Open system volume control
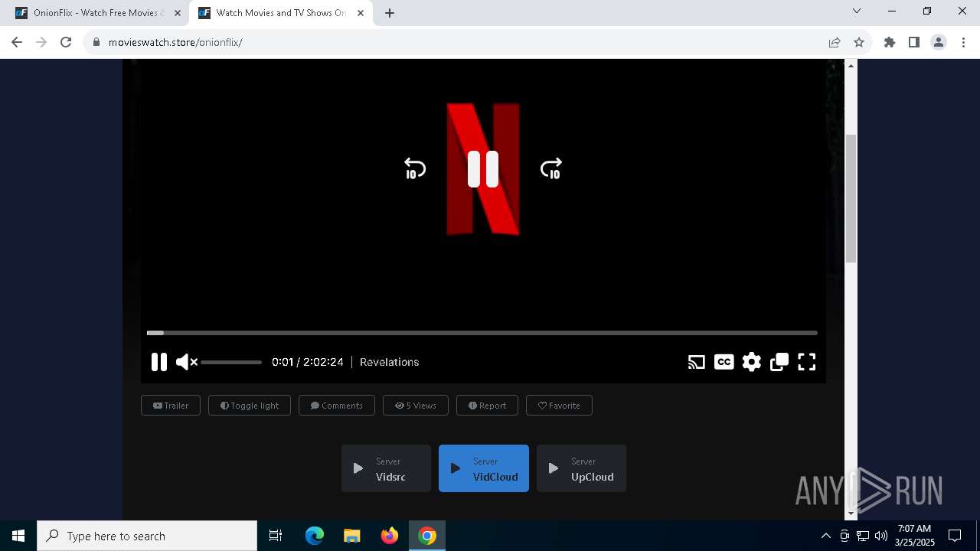Image resolution: width=980 pixels, height=551 pixels. point(881,536)
